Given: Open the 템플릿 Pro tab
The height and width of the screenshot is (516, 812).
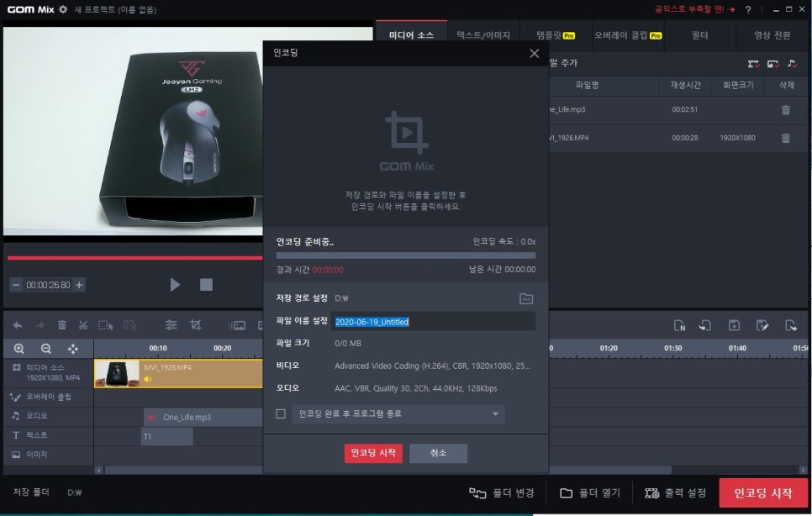Looking at the screenshot, I should 555,35.
